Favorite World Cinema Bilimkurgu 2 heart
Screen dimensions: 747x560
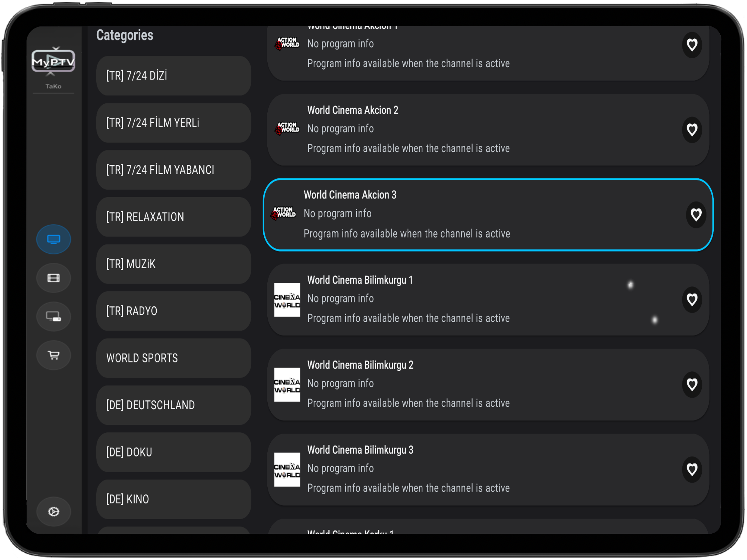[x=692, y=385]
